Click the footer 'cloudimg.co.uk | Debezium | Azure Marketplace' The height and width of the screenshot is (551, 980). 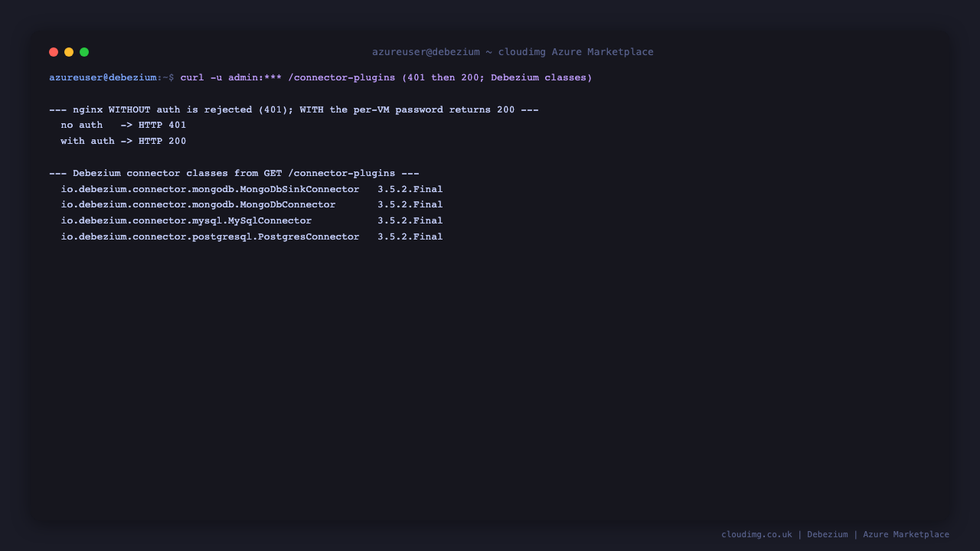click(835, 534)
